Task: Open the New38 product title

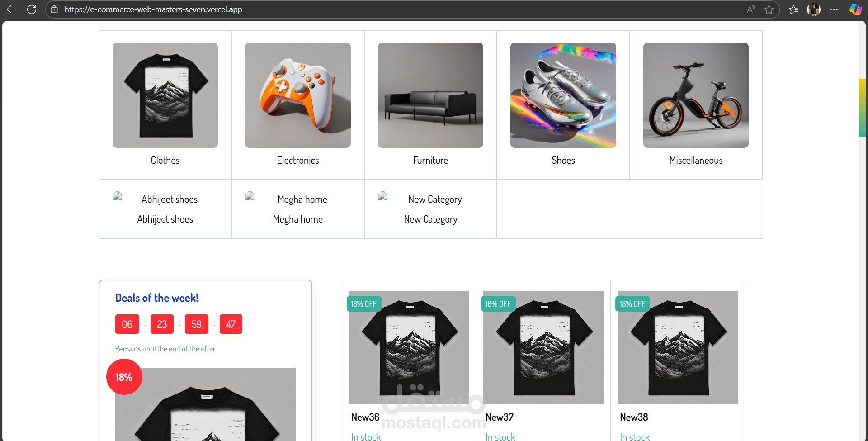Action: pos(634,417)
